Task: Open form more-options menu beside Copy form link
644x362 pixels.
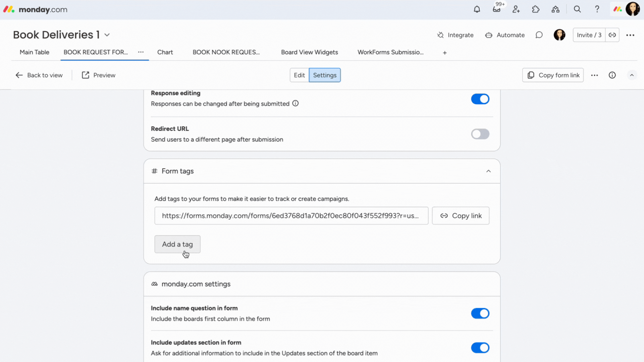Action: tap(594, 75)
